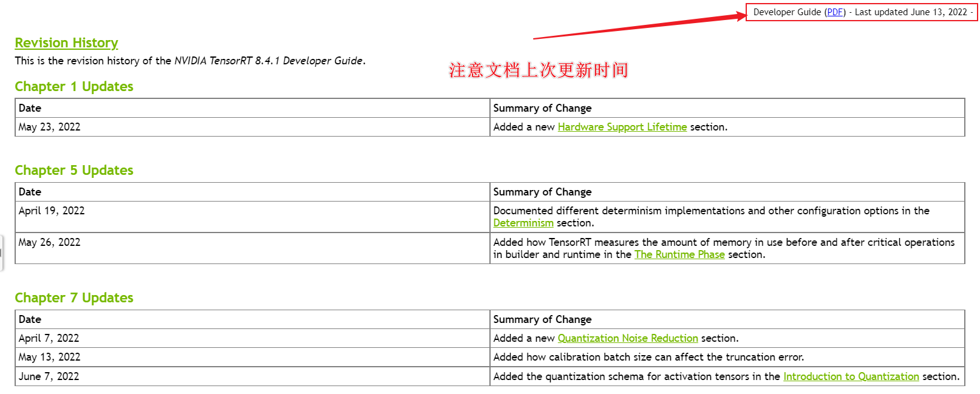Click the April 19, 2022 date cell

coord(253,217)
